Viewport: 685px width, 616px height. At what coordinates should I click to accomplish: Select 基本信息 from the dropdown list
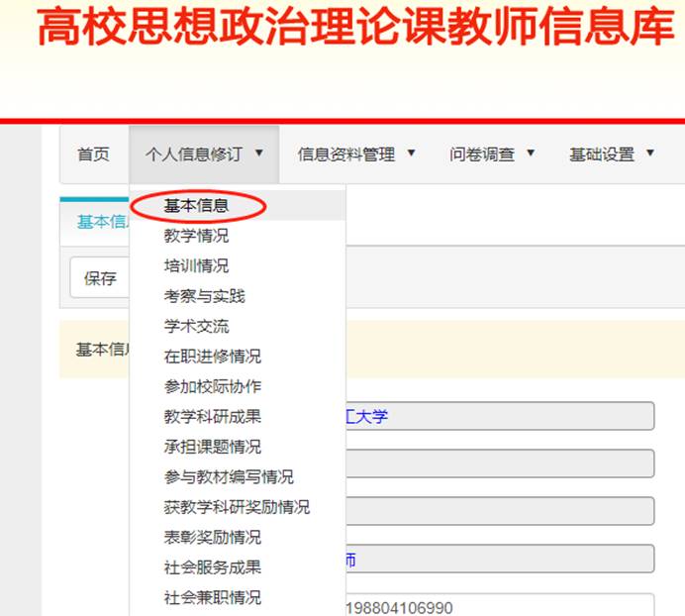coord(196,206)
